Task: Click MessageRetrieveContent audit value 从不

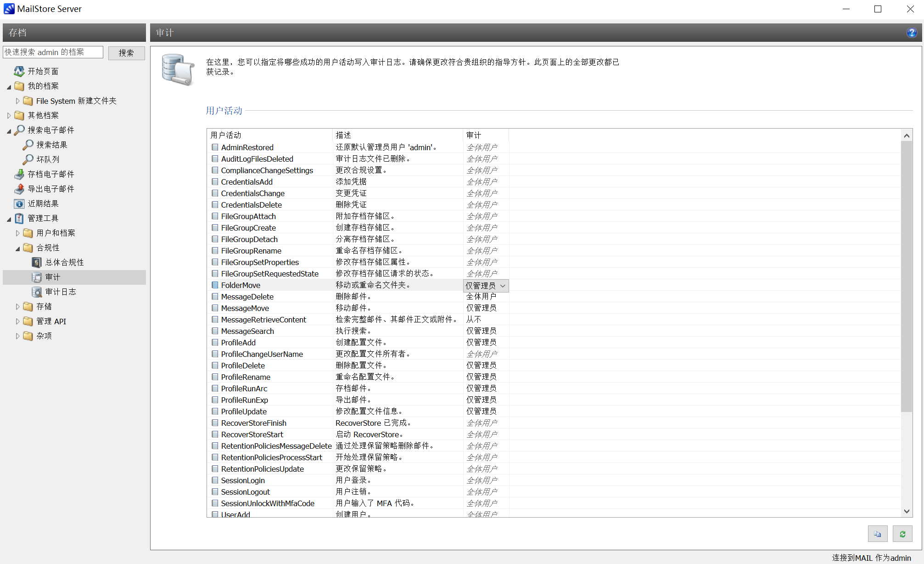Action: tap(474, 320)
